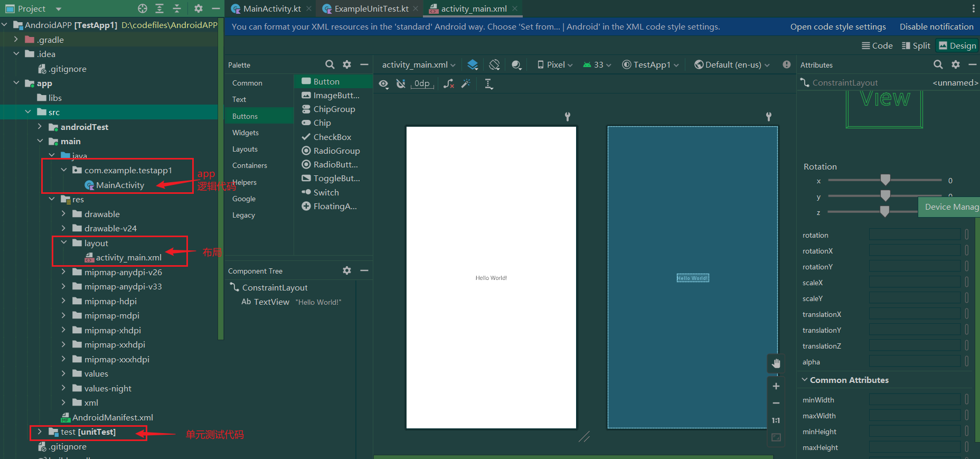Minimize the Component Tree panel

364,270
